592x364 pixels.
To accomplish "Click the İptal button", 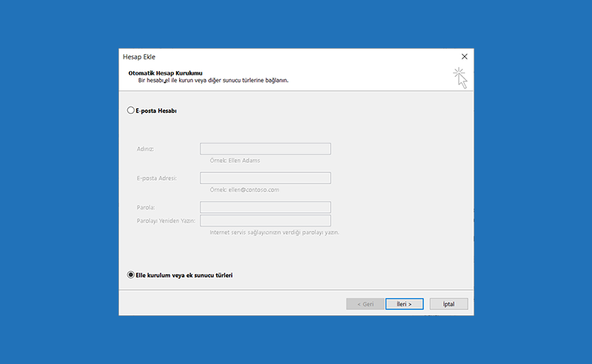I will 449,304.
